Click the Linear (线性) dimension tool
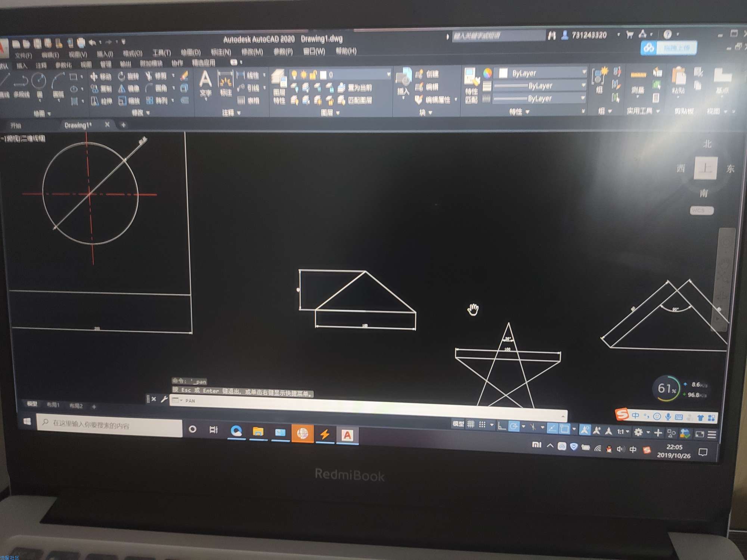Screen dimensions: 747x560 248,75
